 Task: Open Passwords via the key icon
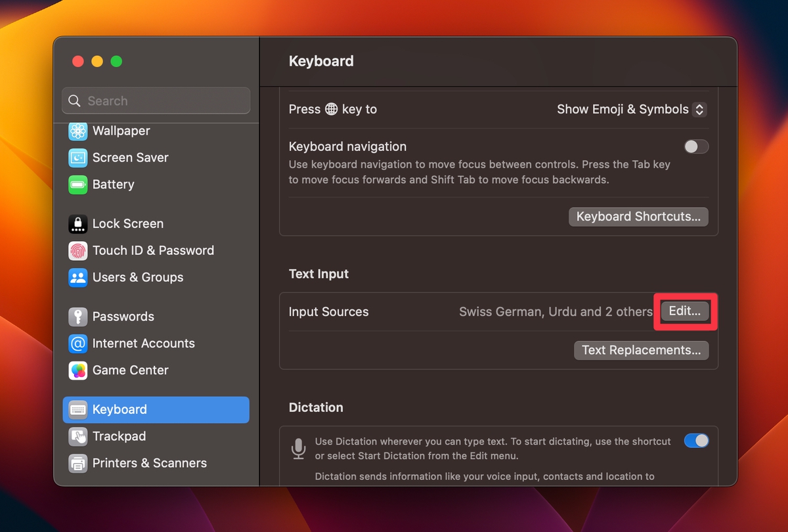pyautogui.click(x=77, y=316)
